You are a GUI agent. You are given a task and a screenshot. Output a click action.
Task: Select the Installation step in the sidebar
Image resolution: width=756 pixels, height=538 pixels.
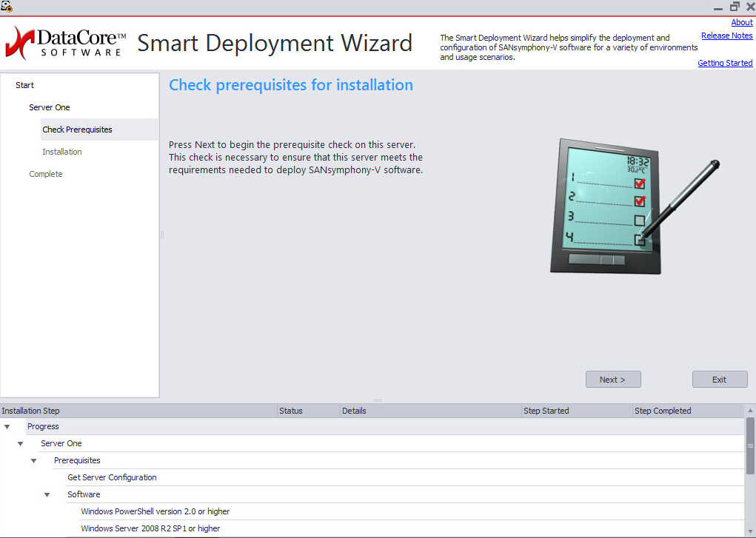tap(62, 151)
